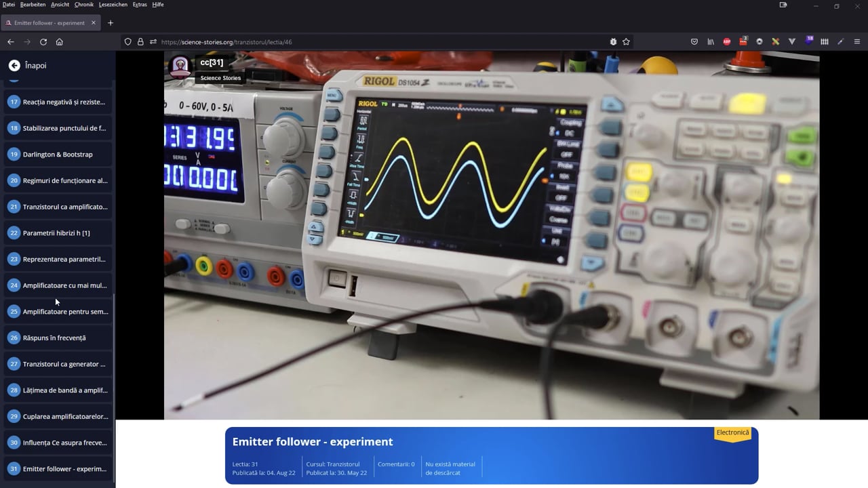Screen dimensions: 868x488
Task: Open the Adblock Plus extension
Action: pos(727,42)
